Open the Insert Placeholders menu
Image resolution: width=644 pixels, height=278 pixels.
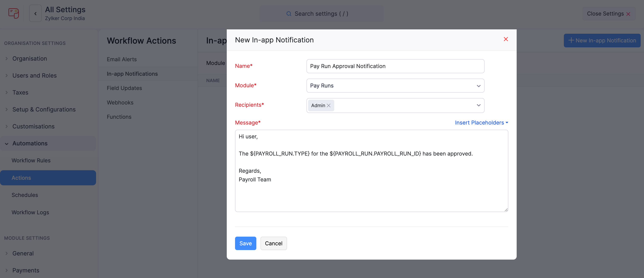pos(481,123)
